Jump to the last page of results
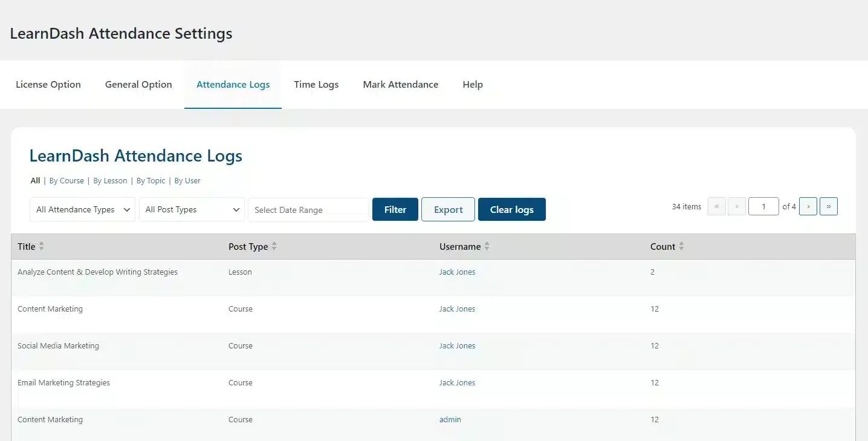 click(x=829, y=206)
